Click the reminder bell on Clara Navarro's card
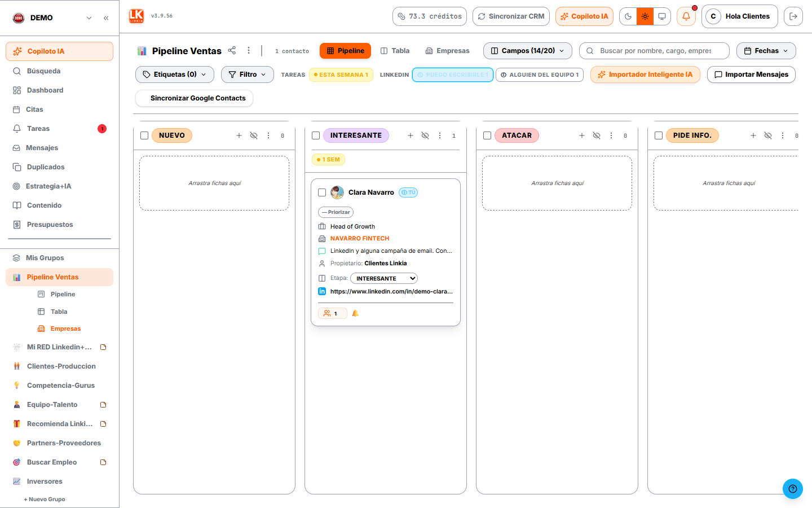812x508 pixels. pyautogui.click(x=355, y=313)
